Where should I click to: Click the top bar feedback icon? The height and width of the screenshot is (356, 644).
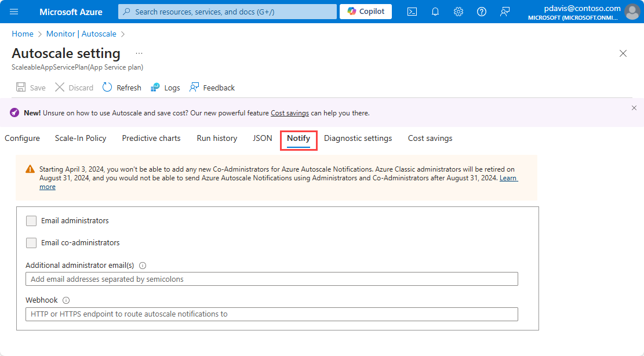[x=505, y=12]
